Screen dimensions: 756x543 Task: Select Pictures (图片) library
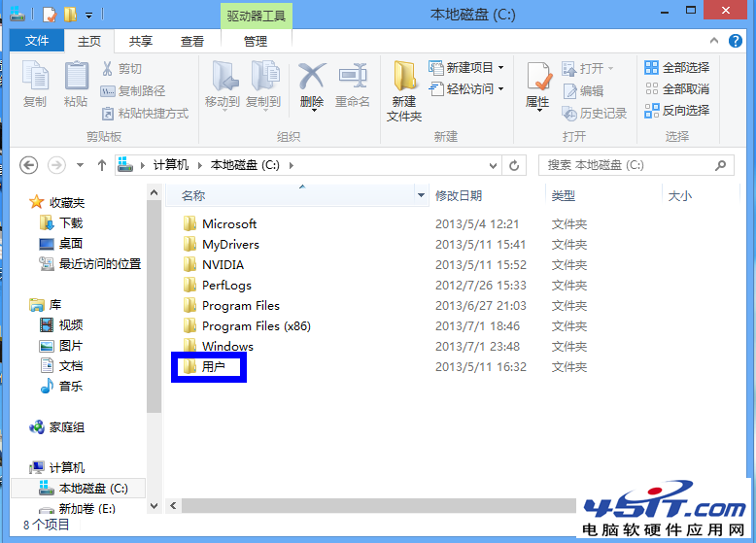click(61, 346)
